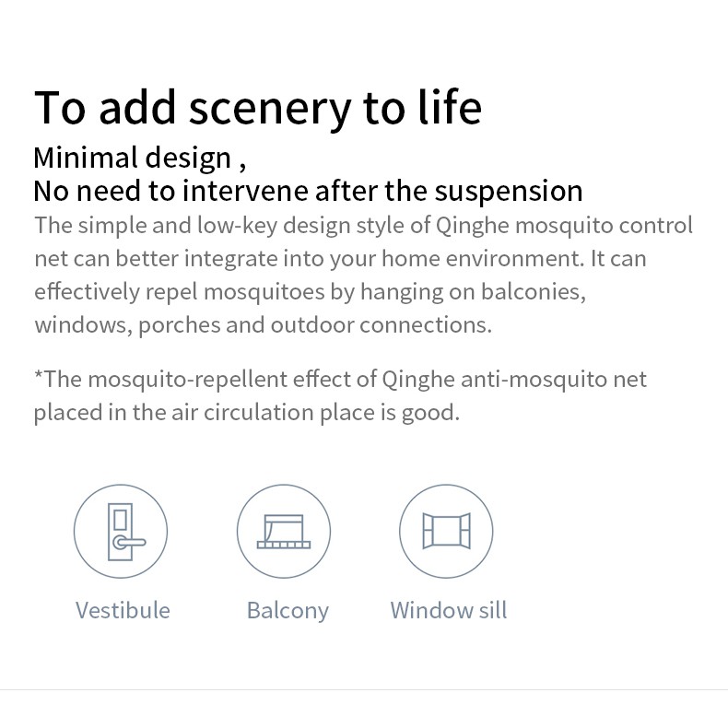Click 'placed in the air circulation place' line

(x=247, y=413)
